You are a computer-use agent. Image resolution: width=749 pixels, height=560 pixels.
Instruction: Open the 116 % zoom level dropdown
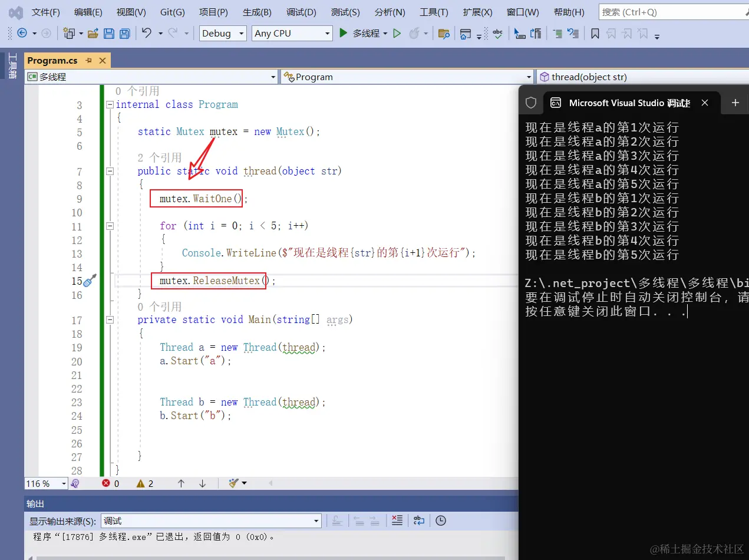click(x=46, y=483)
